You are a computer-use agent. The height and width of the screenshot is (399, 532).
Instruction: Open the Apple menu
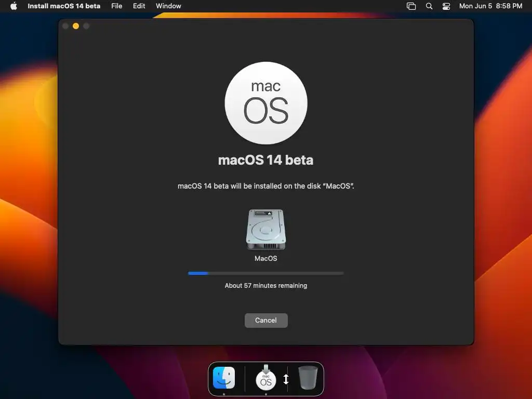pos(14,6)
